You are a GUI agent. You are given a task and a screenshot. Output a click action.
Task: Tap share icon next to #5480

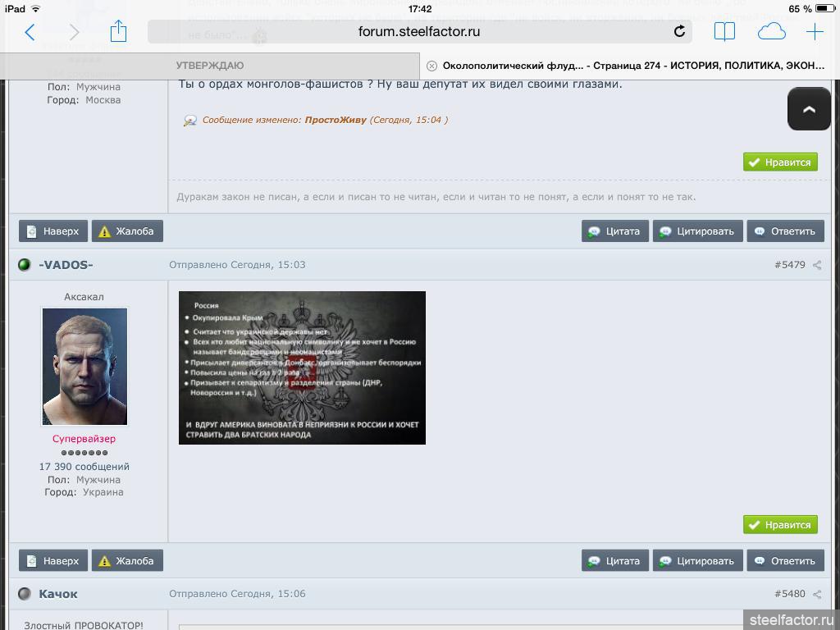817,594
